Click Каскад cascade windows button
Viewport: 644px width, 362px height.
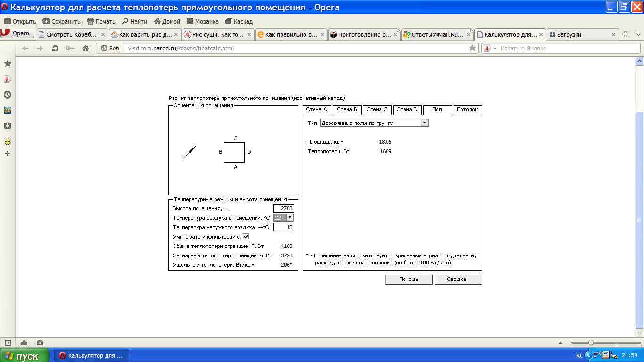coord(239,21)
